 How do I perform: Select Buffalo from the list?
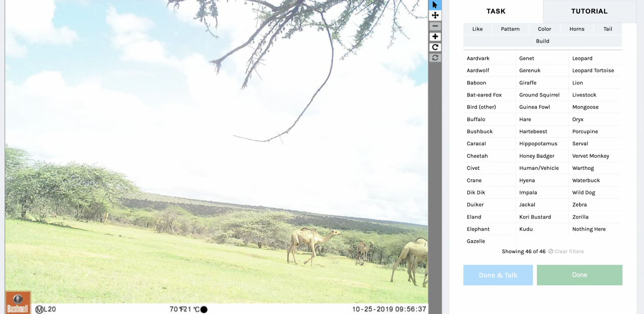[490, 120]
